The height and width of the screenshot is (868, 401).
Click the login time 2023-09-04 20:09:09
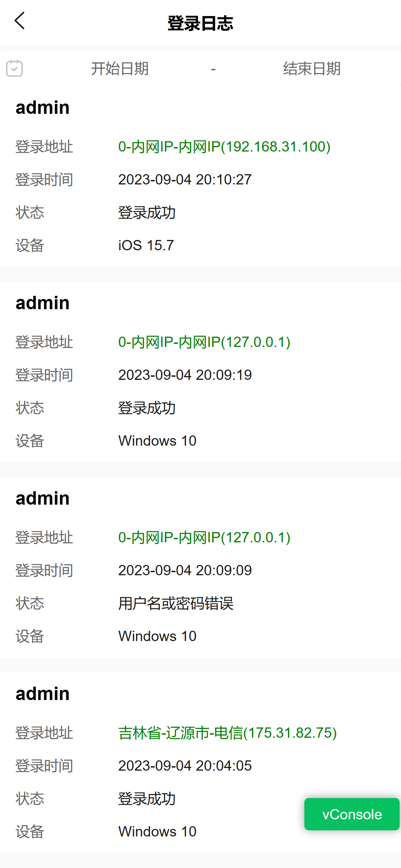185,570
